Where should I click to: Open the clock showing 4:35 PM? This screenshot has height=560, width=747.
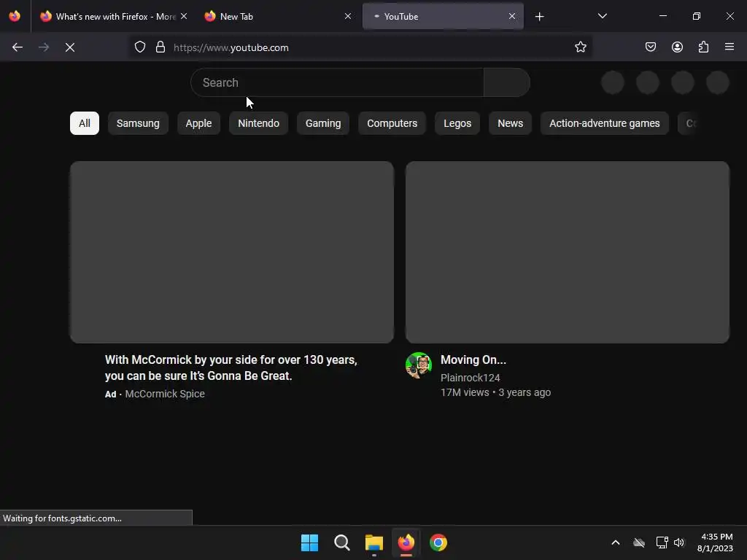point(715,542)
